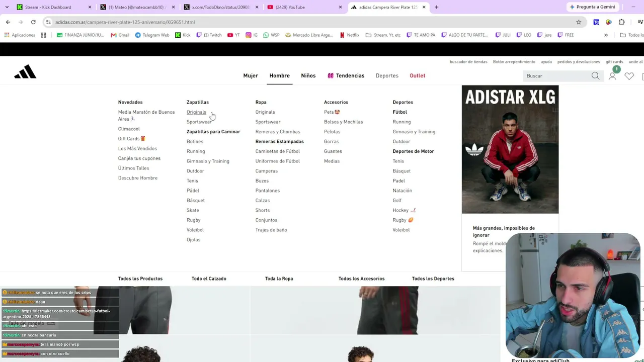Screen dimensions: 644x362
Task: Open the WSP bookmark
Action: click(271, 35)
